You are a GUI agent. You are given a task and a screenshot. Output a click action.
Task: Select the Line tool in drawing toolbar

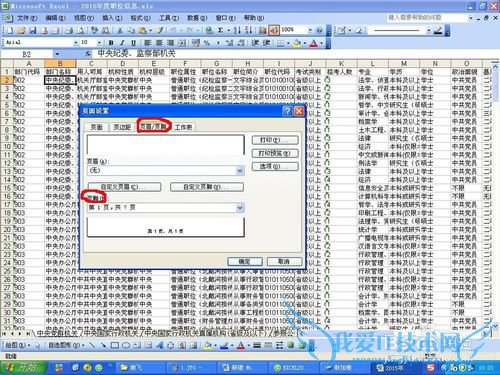coord(93,345)
